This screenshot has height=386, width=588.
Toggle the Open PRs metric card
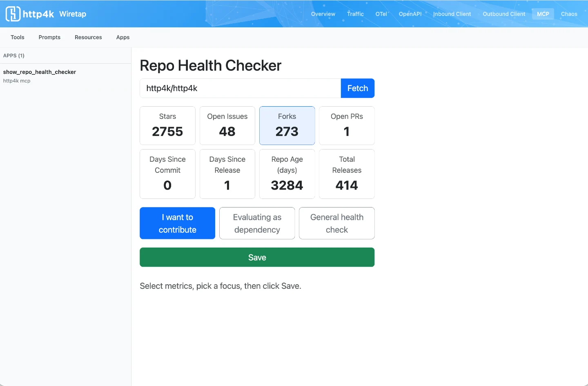(347, 125)
